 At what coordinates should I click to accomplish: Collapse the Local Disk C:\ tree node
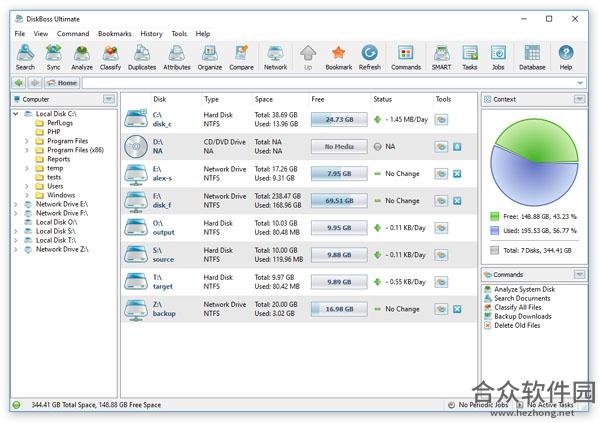(x=16, y=114)
